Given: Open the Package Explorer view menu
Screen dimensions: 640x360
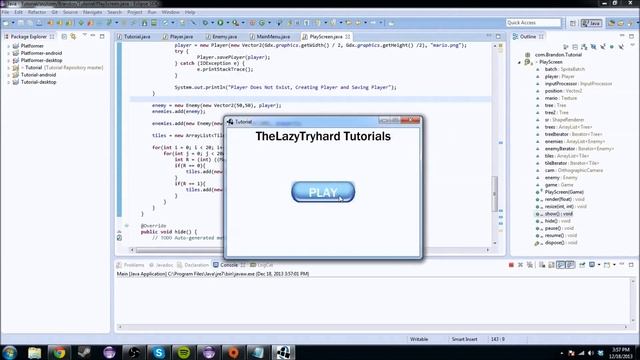Looking at the screenshot, I should (84, 36).
